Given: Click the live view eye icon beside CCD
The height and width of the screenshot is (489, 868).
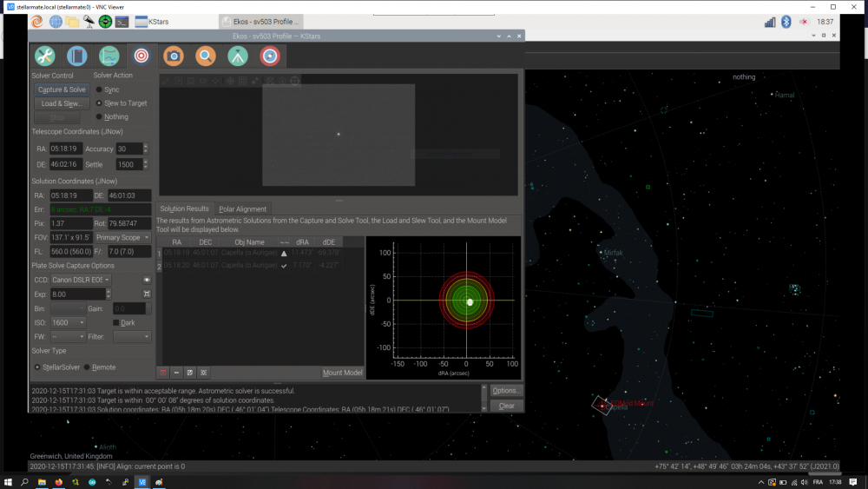Looking at the screenshot, I should tap(147, 280).
